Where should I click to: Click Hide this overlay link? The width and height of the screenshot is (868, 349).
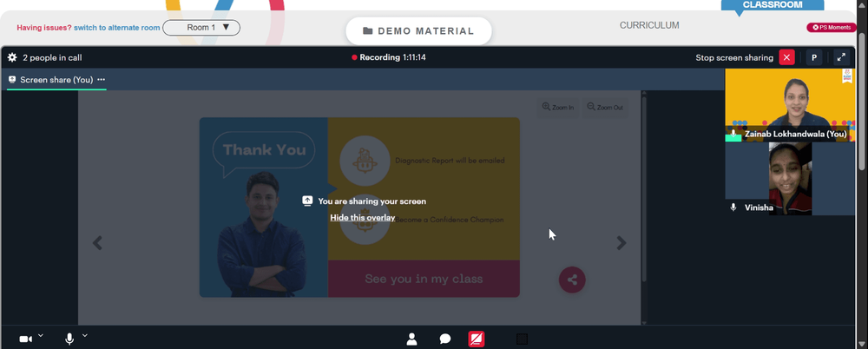coord(363,217)
